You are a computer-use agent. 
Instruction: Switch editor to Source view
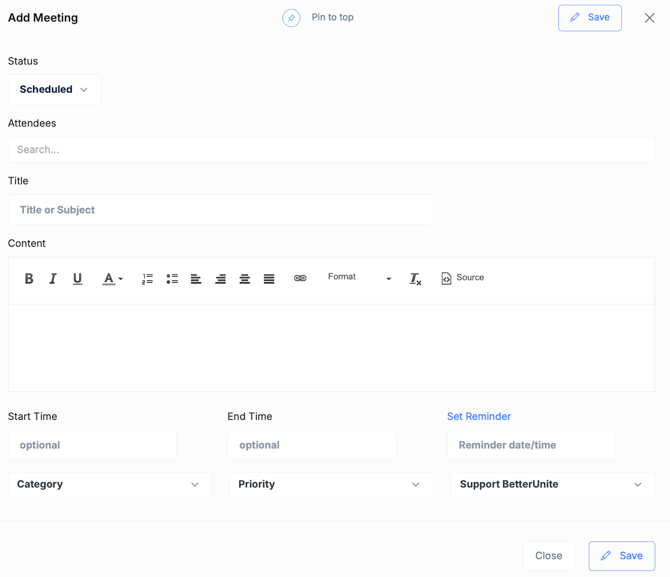coord(462,278)
